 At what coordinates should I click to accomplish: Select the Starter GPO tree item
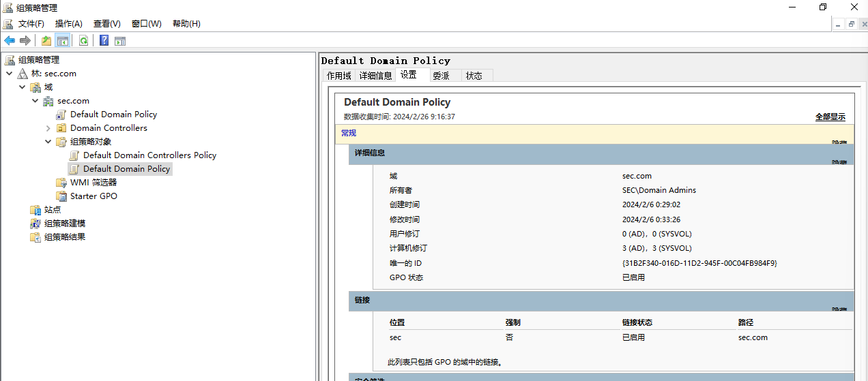click(x=93, y=196)
